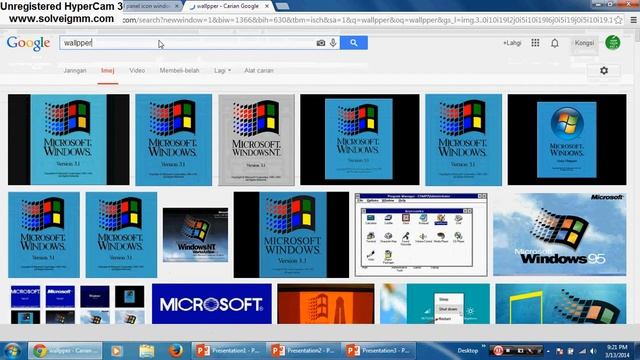
Task: Open the Firefox taskbar icon
Action: tap(176, 351)
